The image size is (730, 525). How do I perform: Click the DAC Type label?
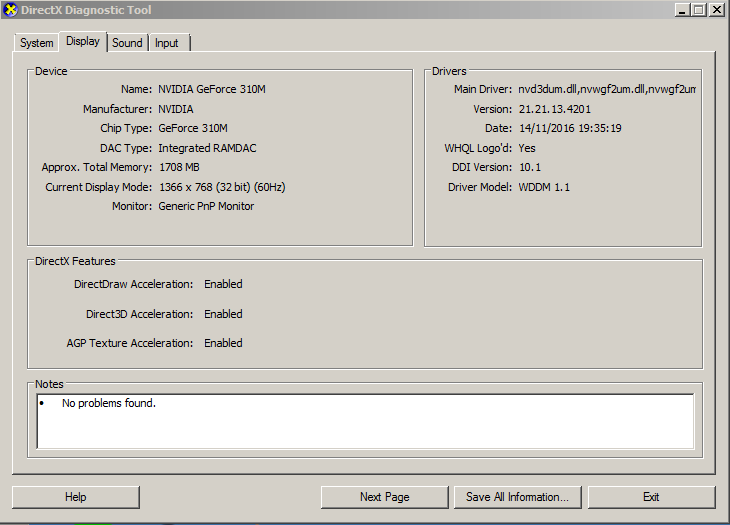(x=126, y=148)
